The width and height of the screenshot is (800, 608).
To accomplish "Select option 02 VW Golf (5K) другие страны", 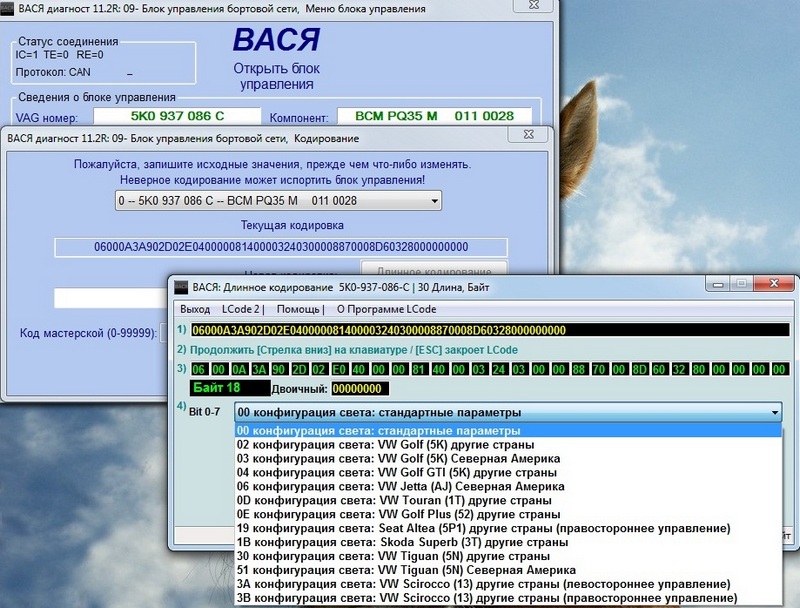I will (508, 445).
